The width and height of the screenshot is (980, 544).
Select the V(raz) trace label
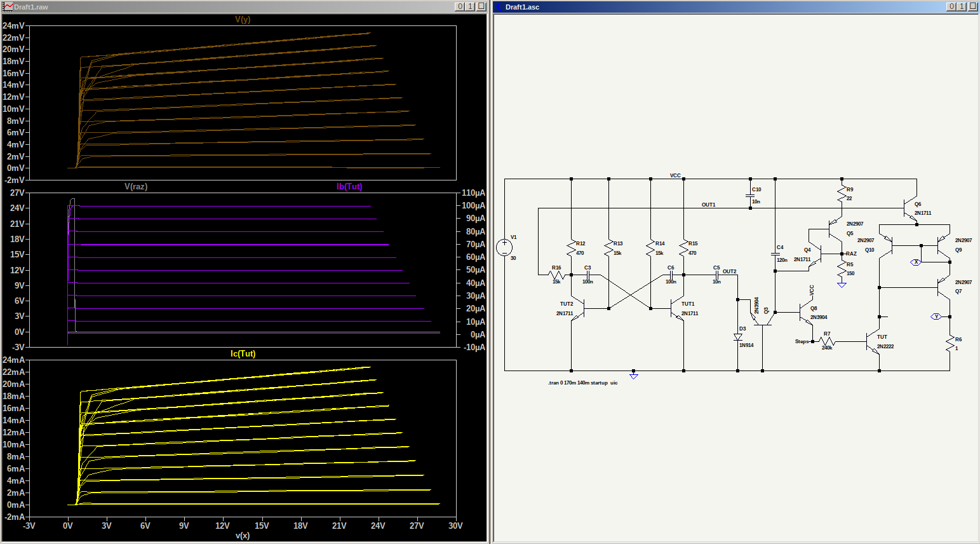tap(136, 186)
